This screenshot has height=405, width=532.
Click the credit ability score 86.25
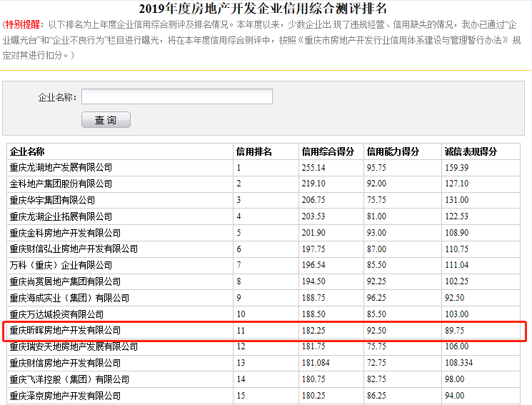pyautogui.click(x=376, y=396)
